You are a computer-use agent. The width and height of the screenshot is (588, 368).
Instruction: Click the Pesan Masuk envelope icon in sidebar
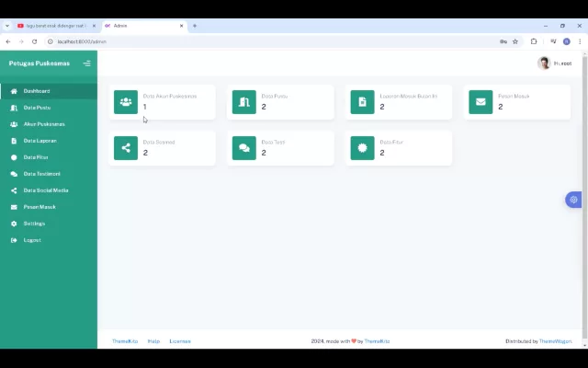pos(14,207)
